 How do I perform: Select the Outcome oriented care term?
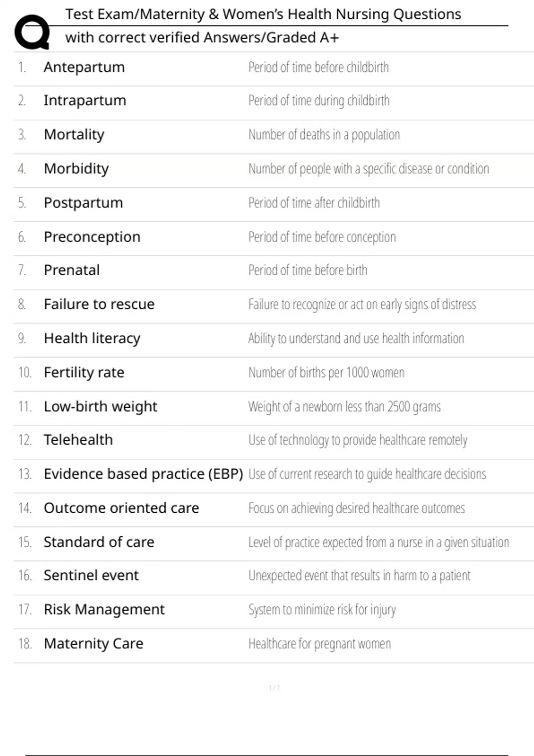tap(121, 508)
